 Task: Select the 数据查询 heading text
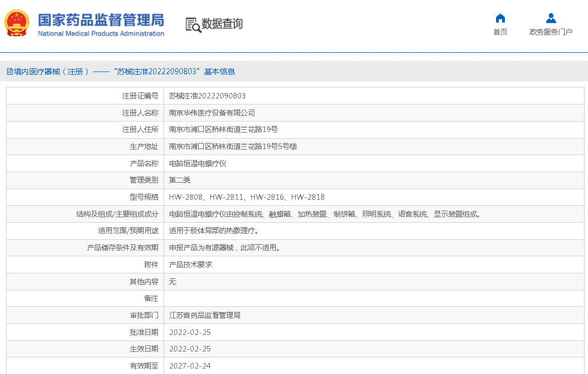point(222,24)
